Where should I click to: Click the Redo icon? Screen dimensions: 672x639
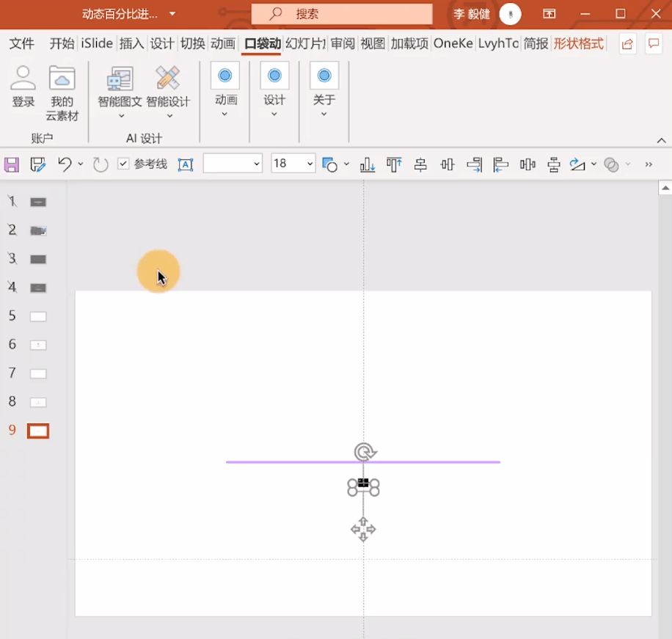pyautogui.click(x=101, y=164)
